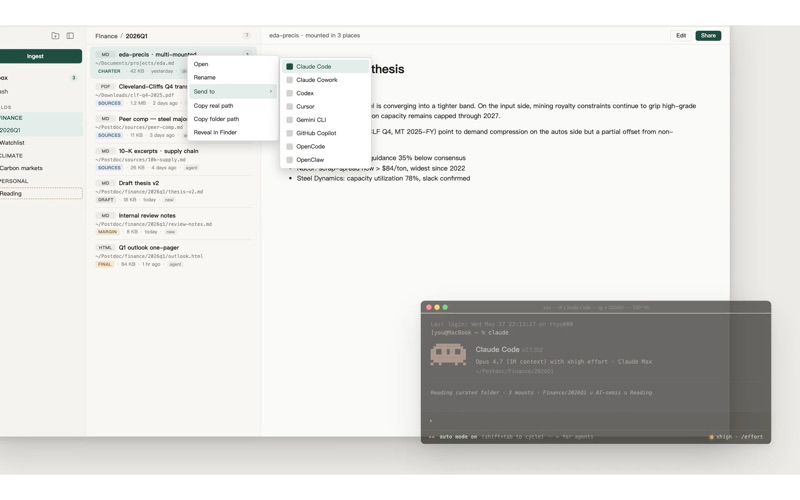The height and width of the screenshot is (500, 800).
Task: Check the Cursor checkbox
Action: pyautogui.click(x=289, y=107)
